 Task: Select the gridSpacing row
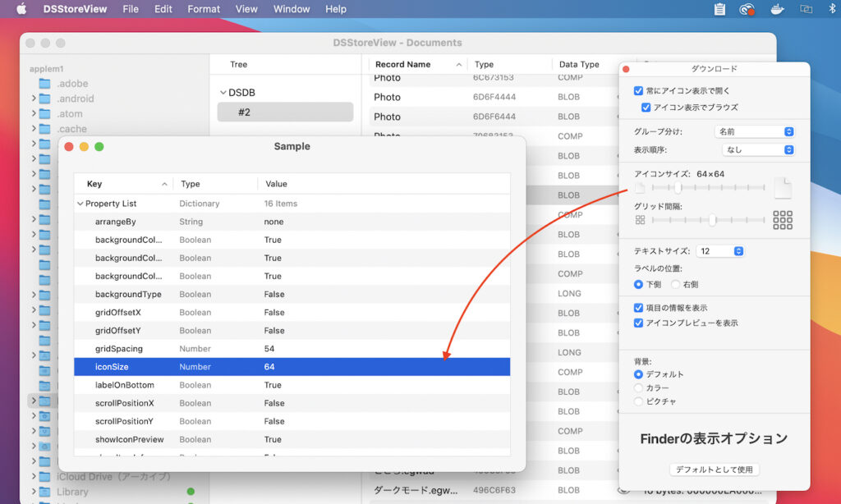292,349
